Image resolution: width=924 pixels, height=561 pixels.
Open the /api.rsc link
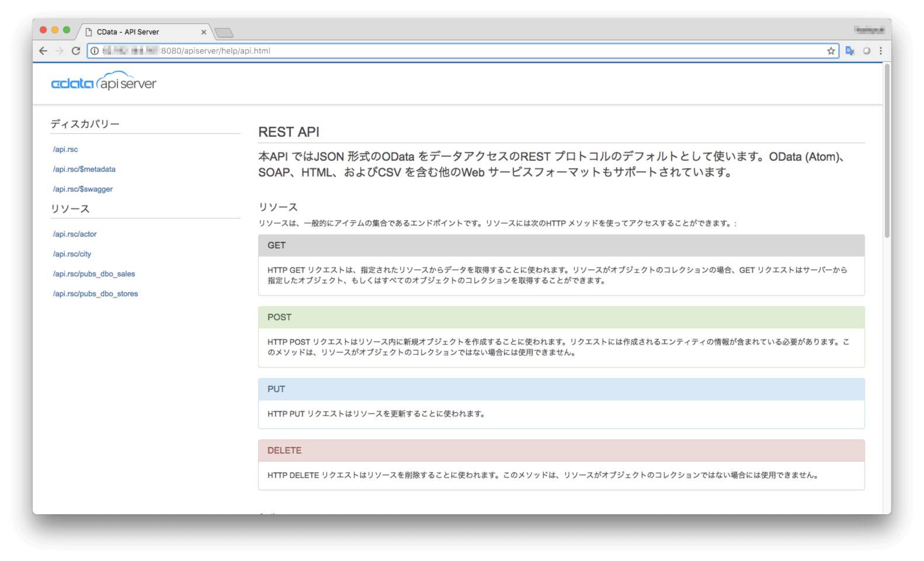[65, 150]
